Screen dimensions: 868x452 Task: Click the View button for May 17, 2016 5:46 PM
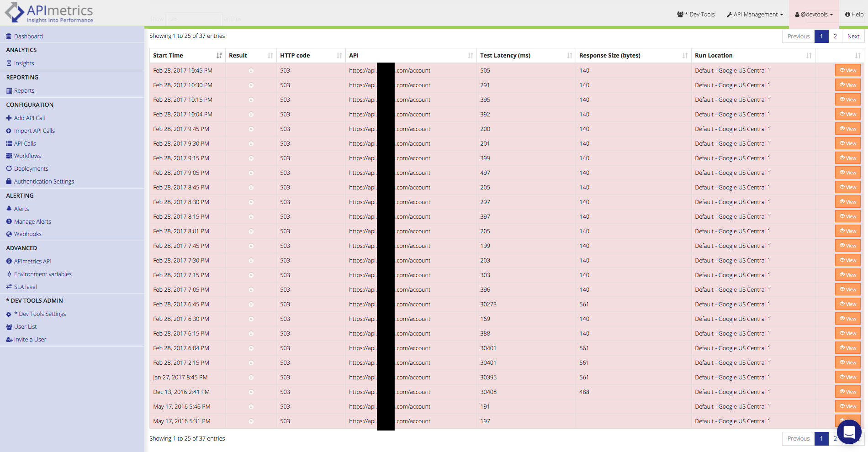[x=848, y=406]
